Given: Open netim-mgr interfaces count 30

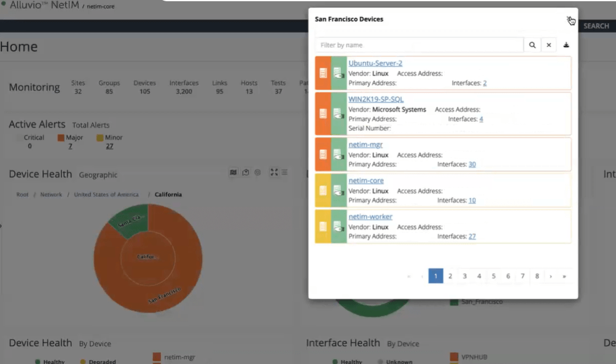Looking at the screenshot, I should (472, 164).
